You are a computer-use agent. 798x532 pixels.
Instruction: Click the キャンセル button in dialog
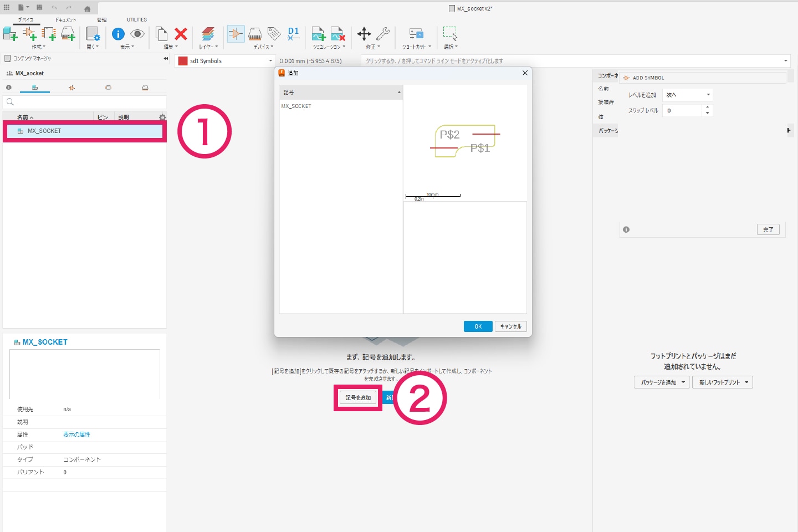click(x=510, y=326)
